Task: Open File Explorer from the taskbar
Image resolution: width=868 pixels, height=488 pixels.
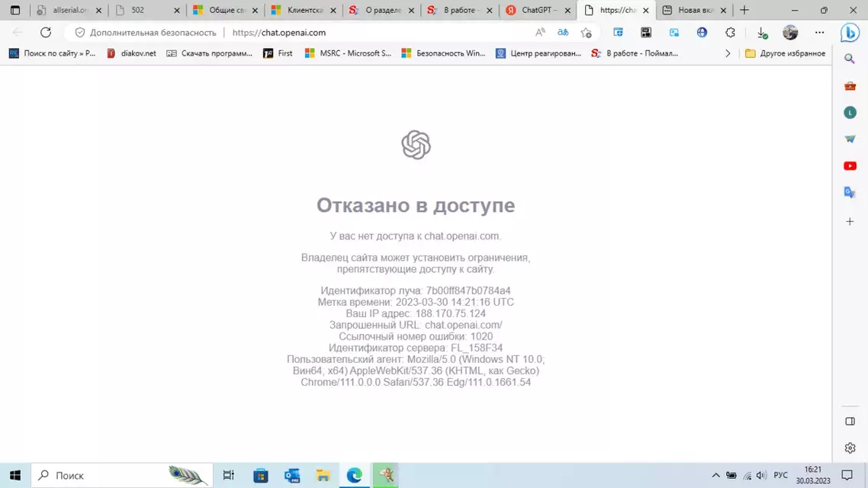Action: pyautogui.click(x=323, y=475)
